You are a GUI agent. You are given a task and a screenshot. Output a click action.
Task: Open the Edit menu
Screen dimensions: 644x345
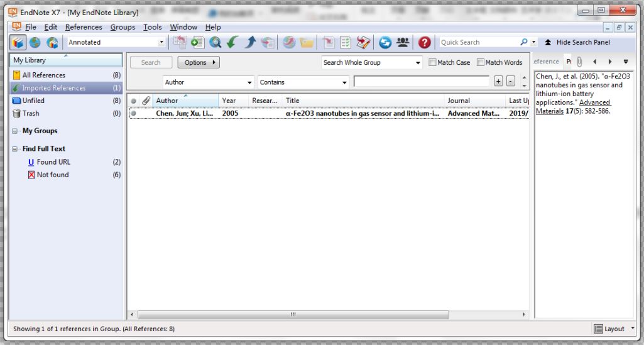click(51, 27)
